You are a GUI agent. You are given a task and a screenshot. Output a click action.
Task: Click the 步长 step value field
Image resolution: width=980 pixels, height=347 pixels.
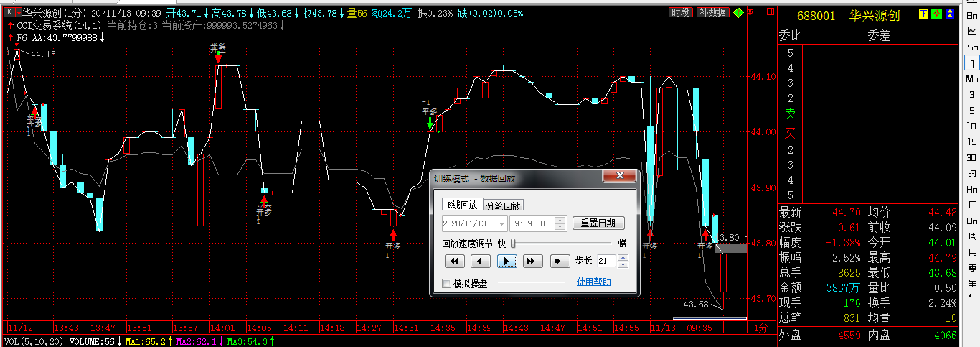point(606,261)
